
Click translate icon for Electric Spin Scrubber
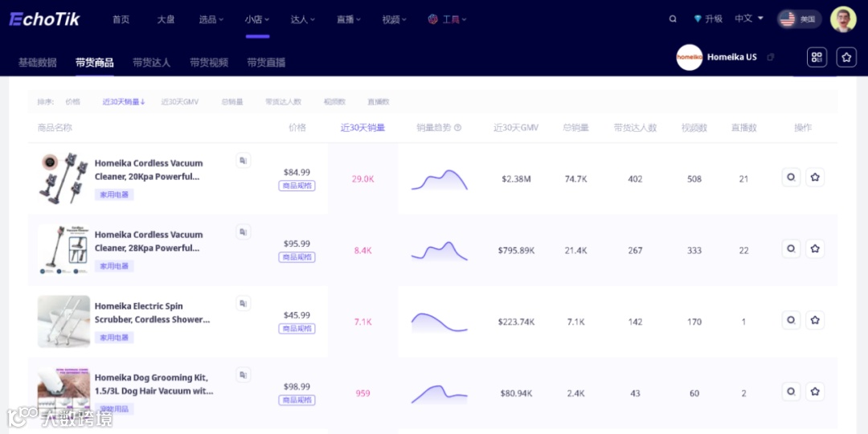click(243, 303)
